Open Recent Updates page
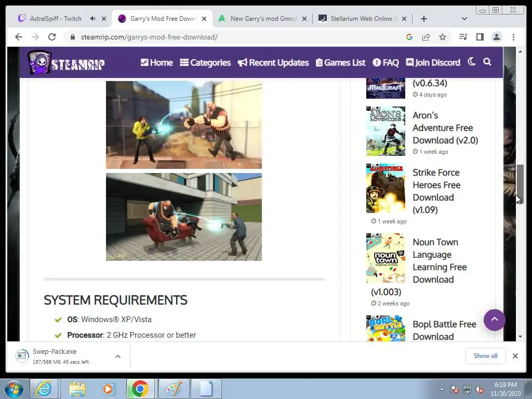Viewport: 532px width, 399px height. click(x=273, y=62)
